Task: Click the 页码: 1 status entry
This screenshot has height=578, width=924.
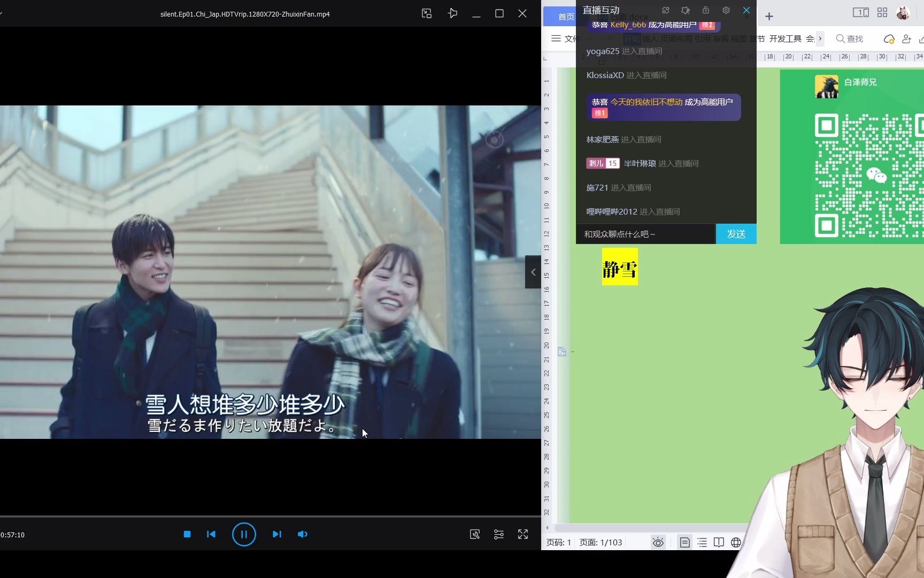Action: pos(559,543)
